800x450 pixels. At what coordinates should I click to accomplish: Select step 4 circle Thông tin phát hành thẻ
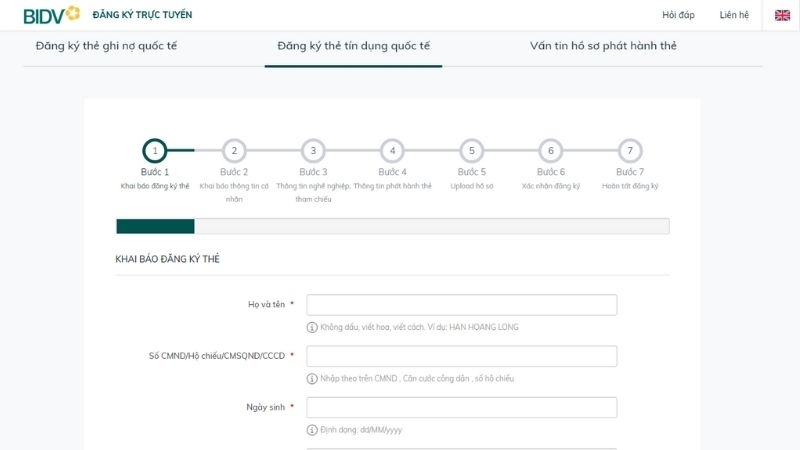(392, 151)
